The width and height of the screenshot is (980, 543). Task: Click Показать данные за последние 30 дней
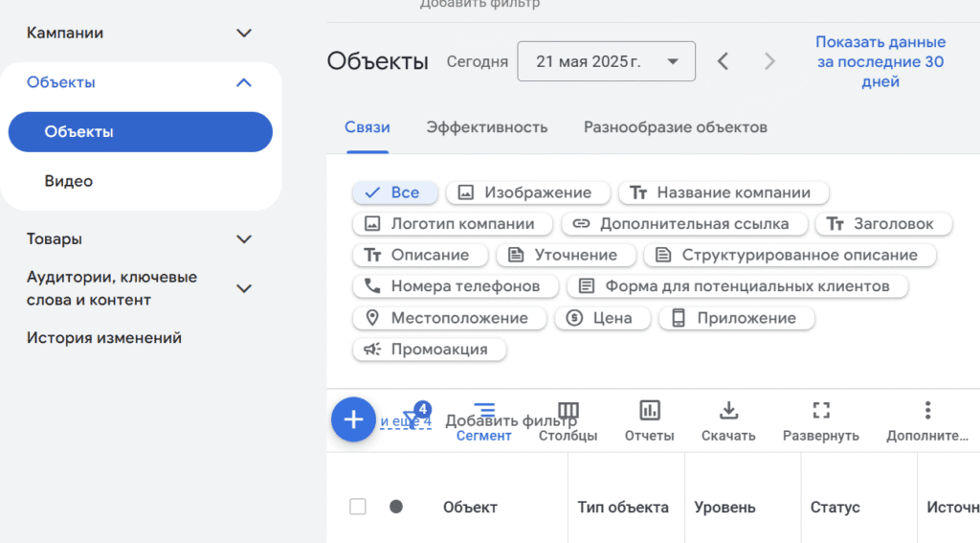click(x=880, y=62)
